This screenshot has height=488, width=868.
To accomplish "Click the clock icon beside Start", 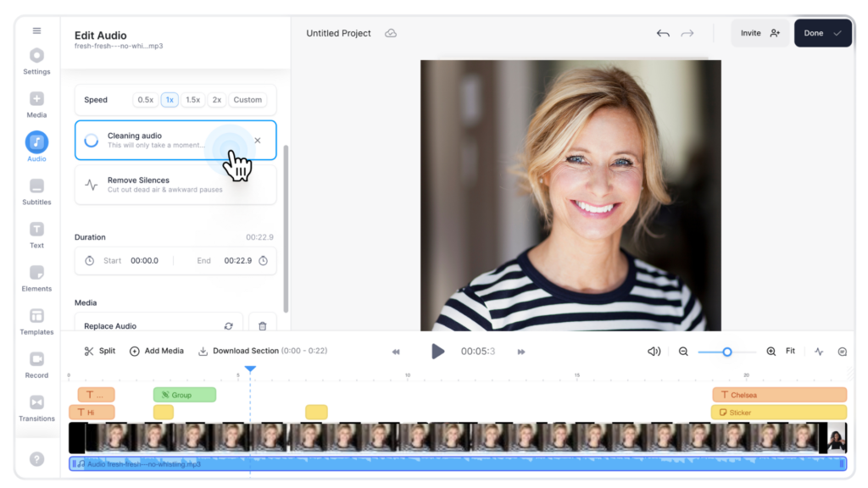I will click(89, 261).
